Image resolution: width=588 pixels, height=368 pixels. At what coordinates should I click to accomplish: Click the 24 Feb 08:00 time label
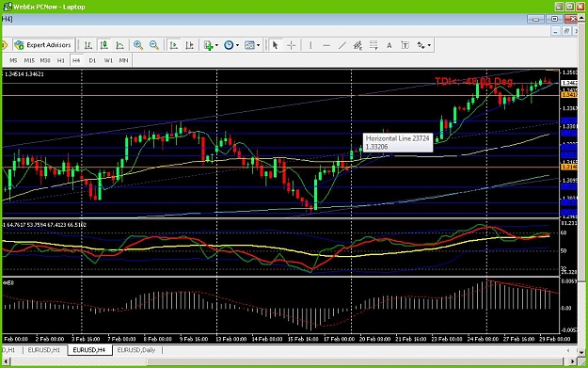click(x=483, y=339)
